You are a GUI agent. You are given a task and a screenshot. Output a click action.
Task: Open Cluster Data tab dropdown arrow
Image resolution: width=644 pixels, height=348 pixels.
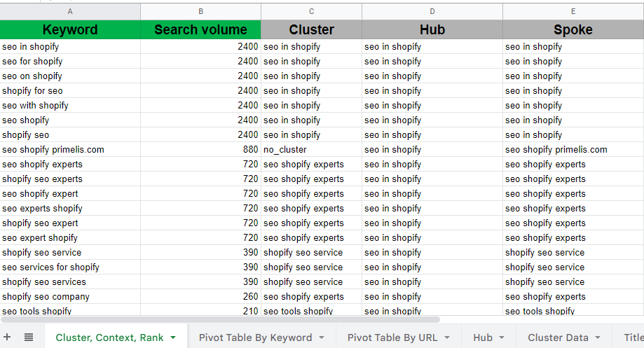point(598,337)
